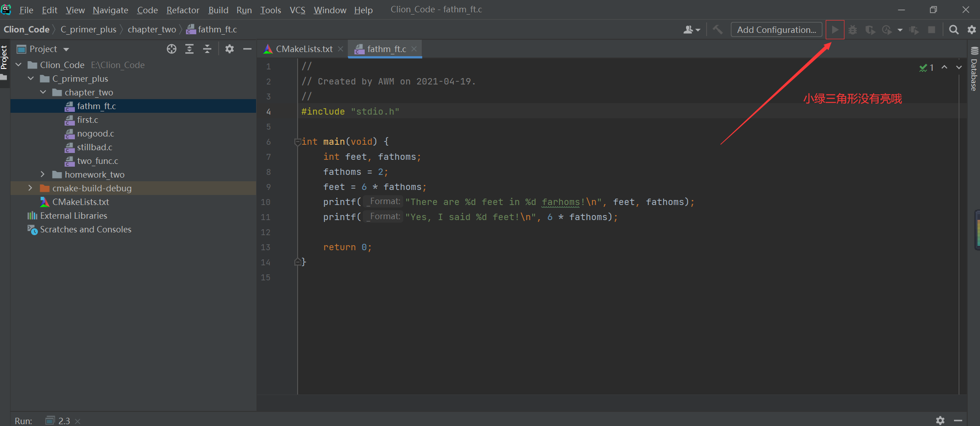Image resolution: width=980 pixels, height=426 pixels.
Task: Expand the homework_two folder
Action: click(x=43, y=174)
